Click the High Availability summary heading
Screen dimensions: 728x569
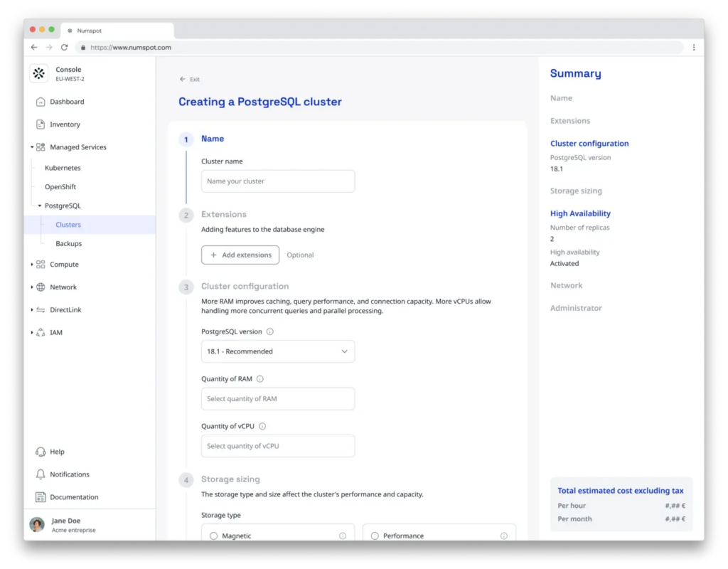point(580,213)
